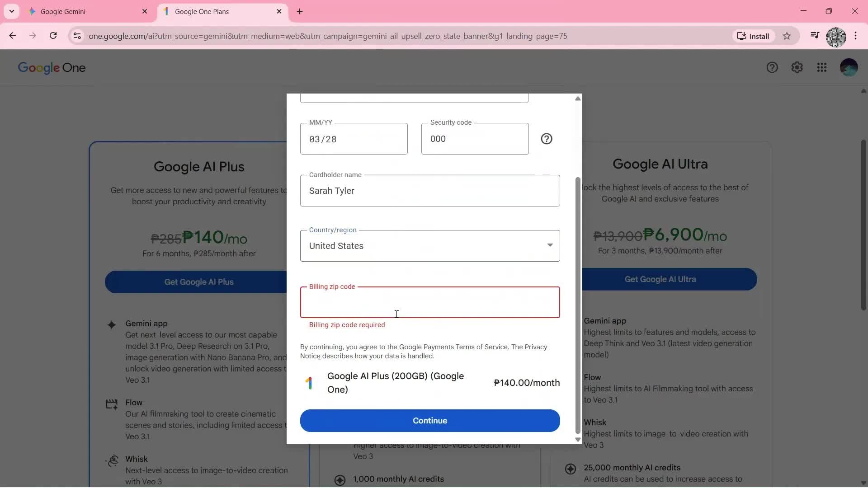
Task: Click the Google One logo
Action: (52, 68)
